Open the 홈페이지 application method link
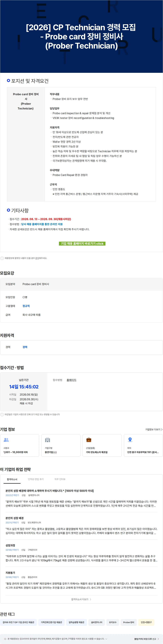This screenshot has height=644, width=163. 71,380
